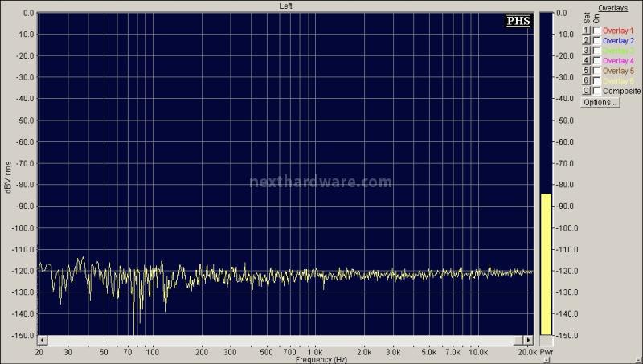Click the dBV rms axis label
Image resolution: width=643 pixels, height=364 pixels.
click(8, 177)
